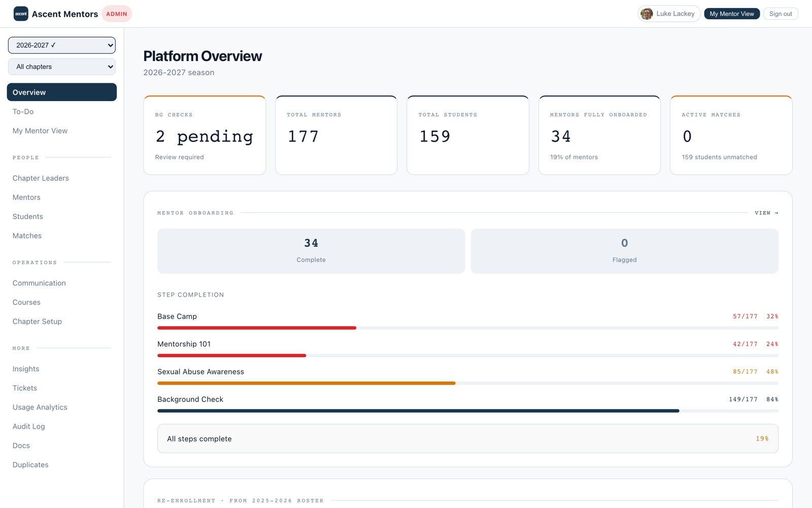The image size is (812, 508).
Task: Open Insights page
Action: (x=26, y=369)
